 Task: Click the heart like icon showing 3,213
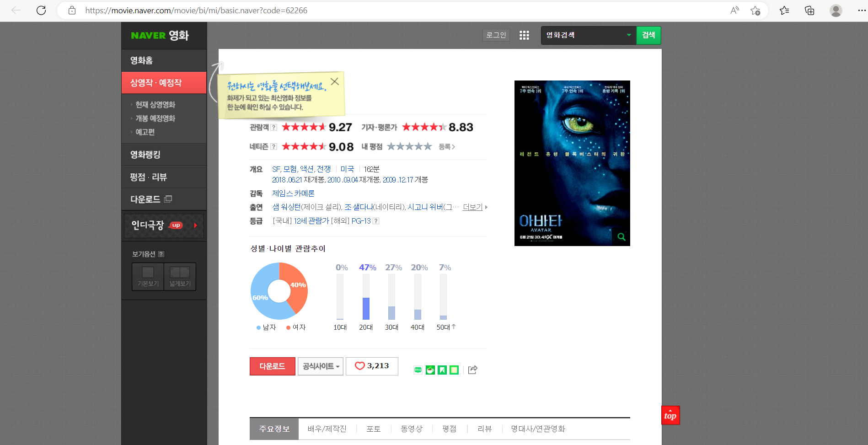pos(360,366)
